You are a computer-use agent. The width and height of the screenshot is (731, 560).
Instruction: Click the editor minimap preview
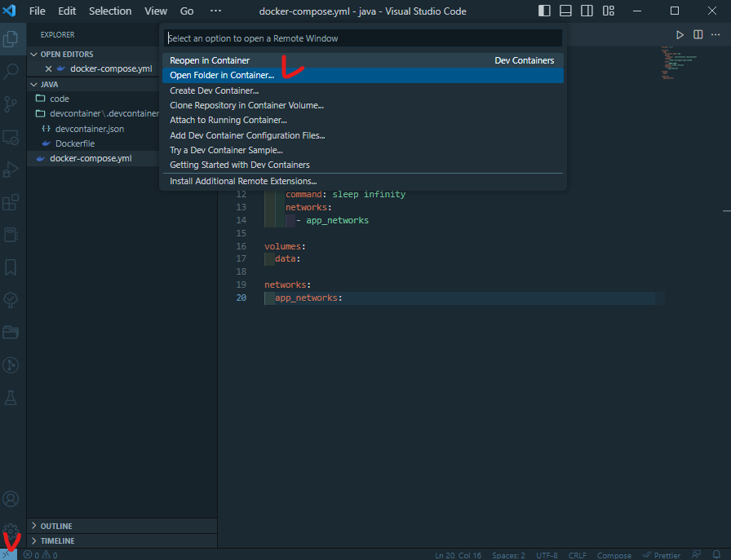(680, 63)
